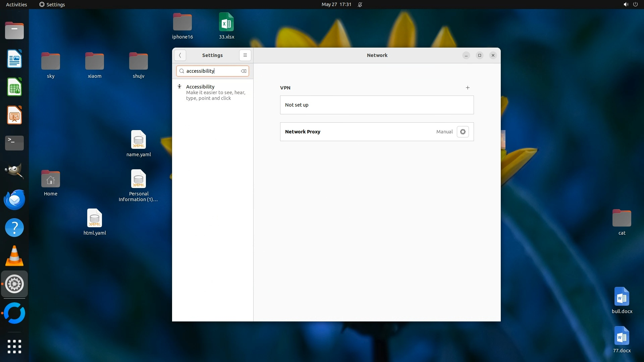
Task: Click the Settings back arrow button
Action: pyautogui.click(x=180, y=55)
